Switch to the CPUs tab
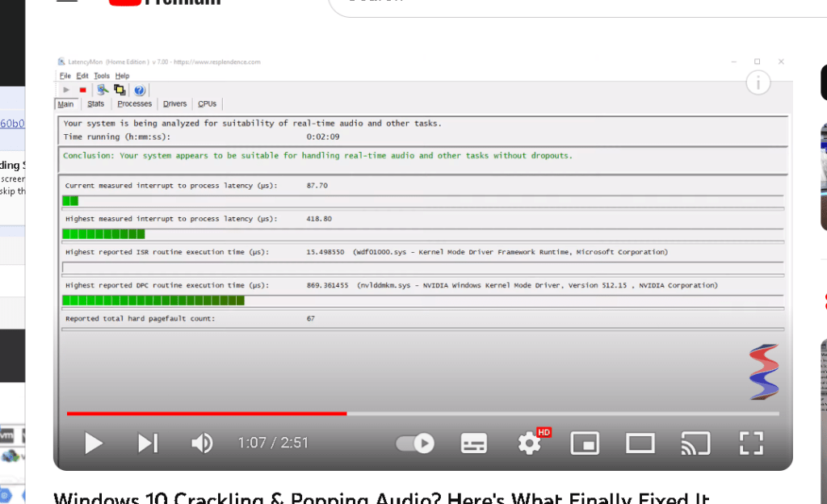The height and width of the screenshot is (504, 827). [208, 104]
